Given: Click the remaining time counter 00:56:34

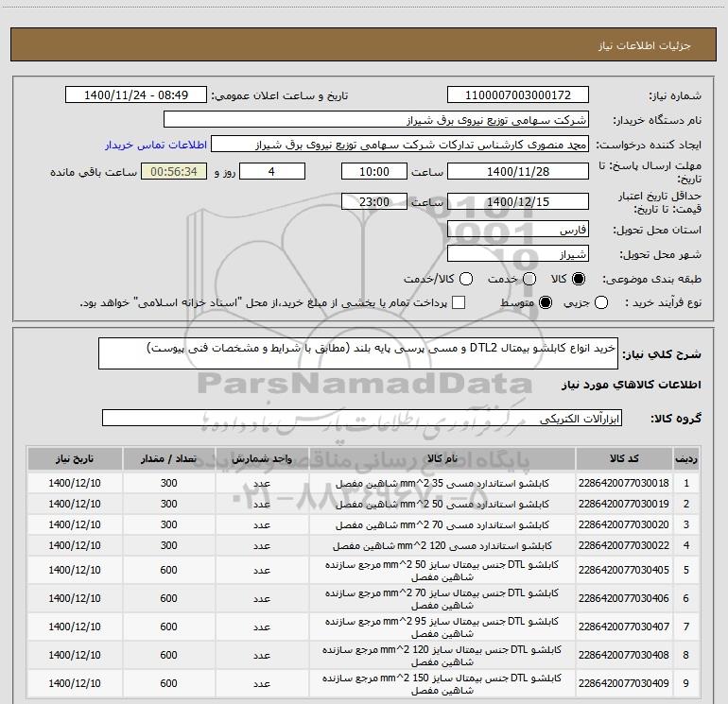Looking at the screenshot, I should click(174, 171).
